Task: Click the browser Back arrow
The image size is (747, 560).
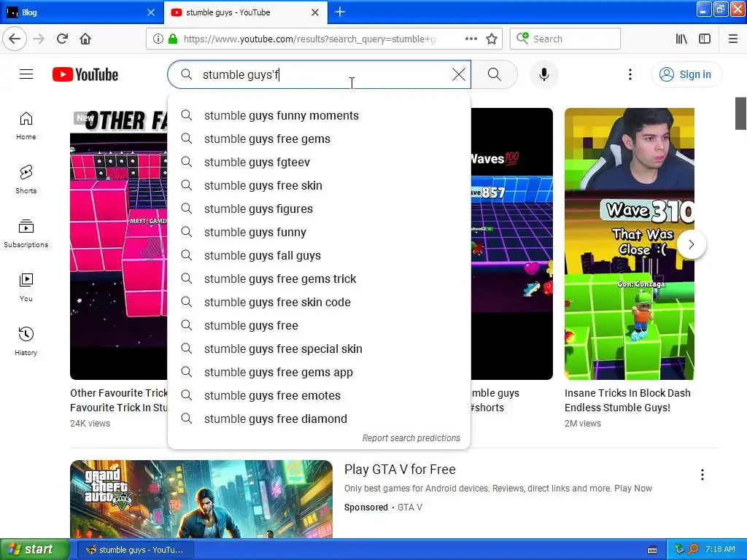Action: coord(15,39)
